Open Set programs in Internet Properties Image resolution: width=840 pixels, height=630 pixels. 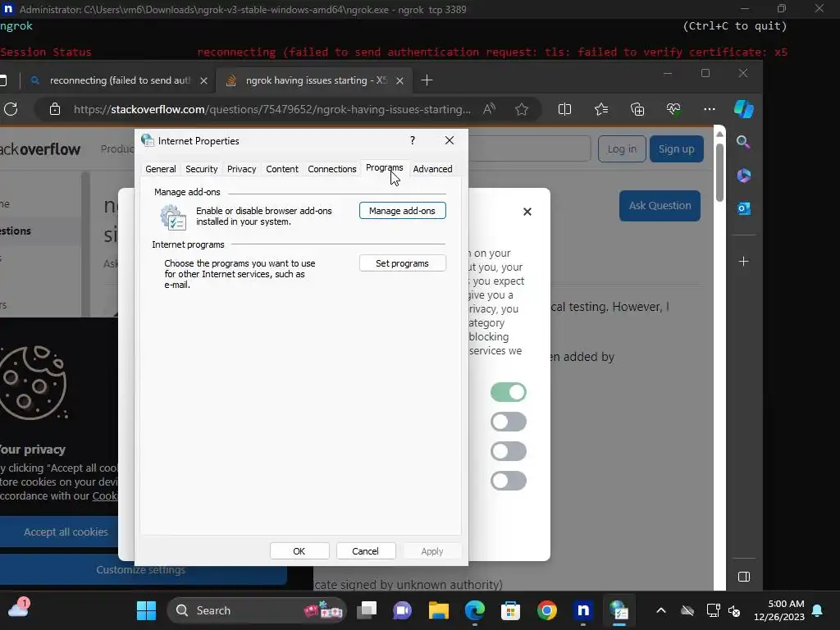point(402,263)
